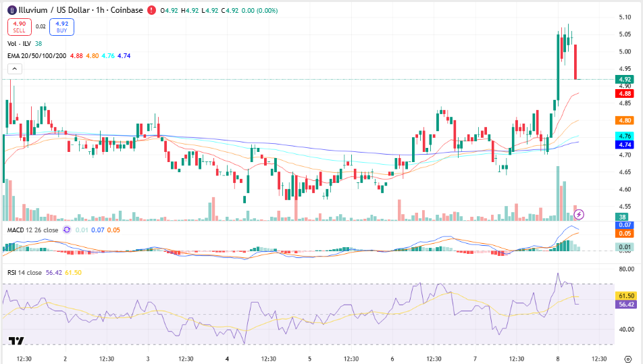Click the RSI legend value 56.42
Viewport: 643px width, 364px height.
[x=54, y=273]
